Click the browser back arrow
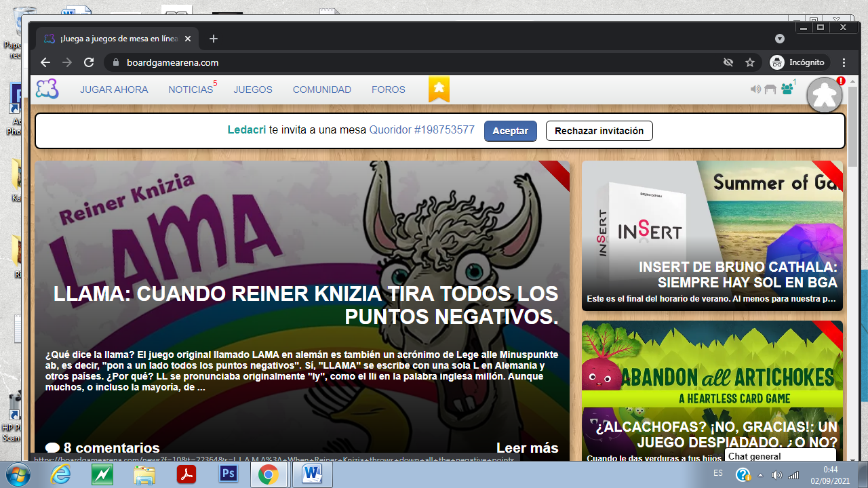The height and width of the screenshot is (488, 868). pos(45,62)
